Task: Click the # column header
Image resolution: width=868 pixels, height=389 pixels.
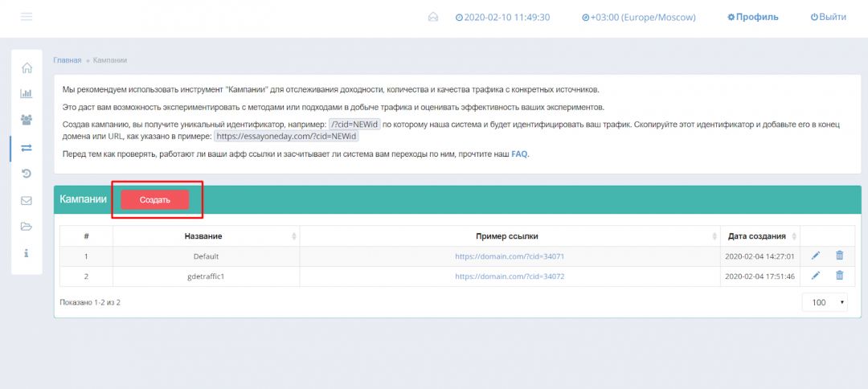Action: [86, 236]
